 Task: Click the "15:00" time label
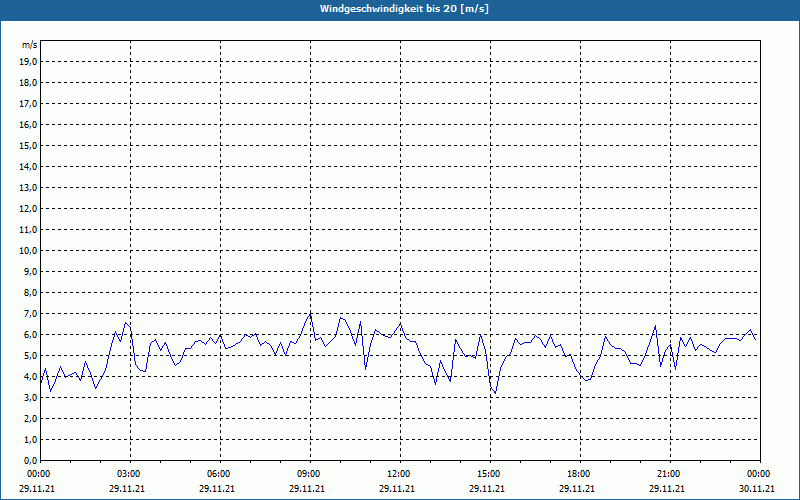489,474
